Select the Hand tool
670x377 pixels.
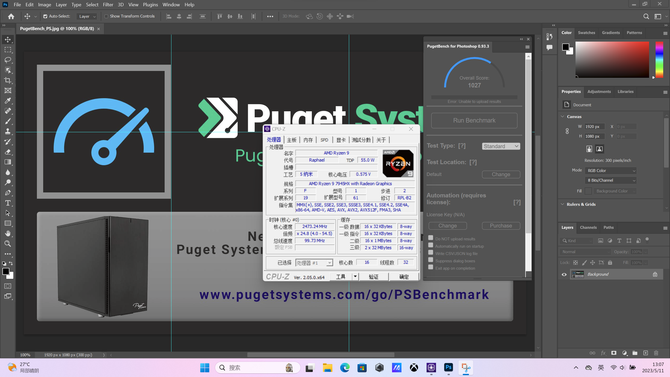pyautogui.click(x=8, y=233)
